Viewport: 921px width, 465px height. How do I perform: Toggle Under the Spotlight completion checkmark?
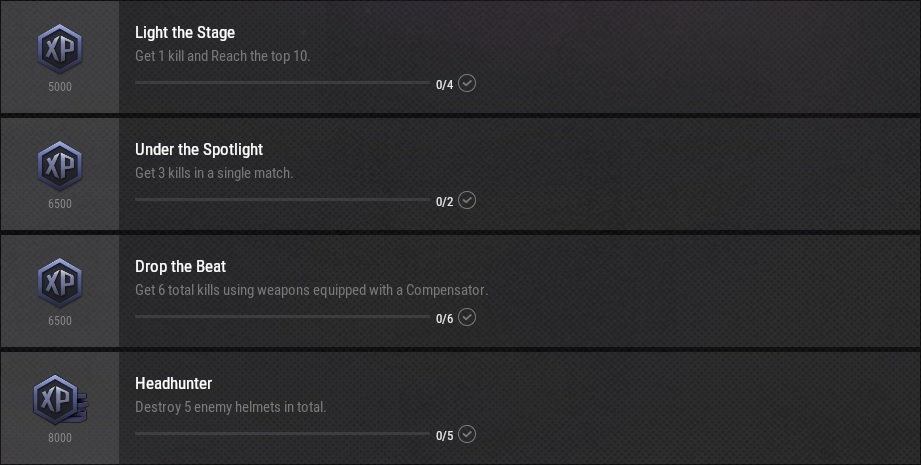click(x=467, y=200)
